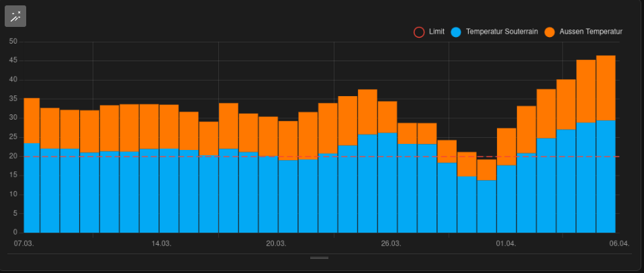Image resolution: width=644 pixels, height=273 pixels.
Task: Click the 14.03. x-axis date label
Action: (161, 243)
